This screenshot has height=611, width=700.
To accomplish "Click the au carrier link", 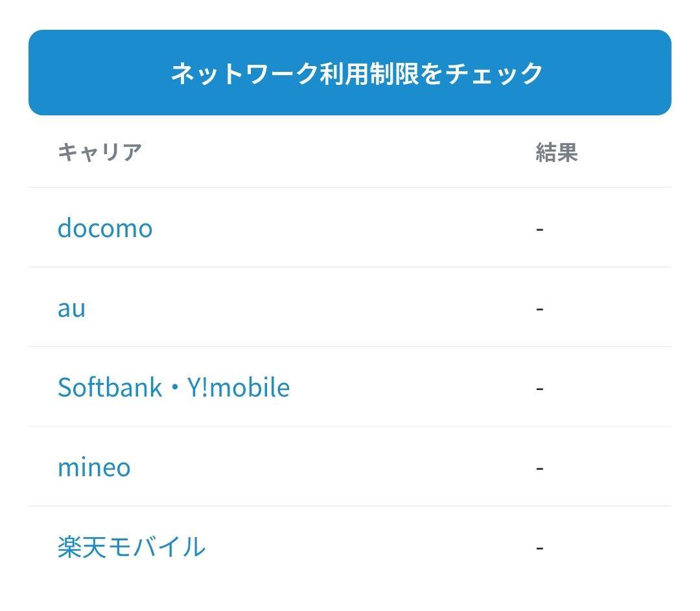I will click(71, 308).
